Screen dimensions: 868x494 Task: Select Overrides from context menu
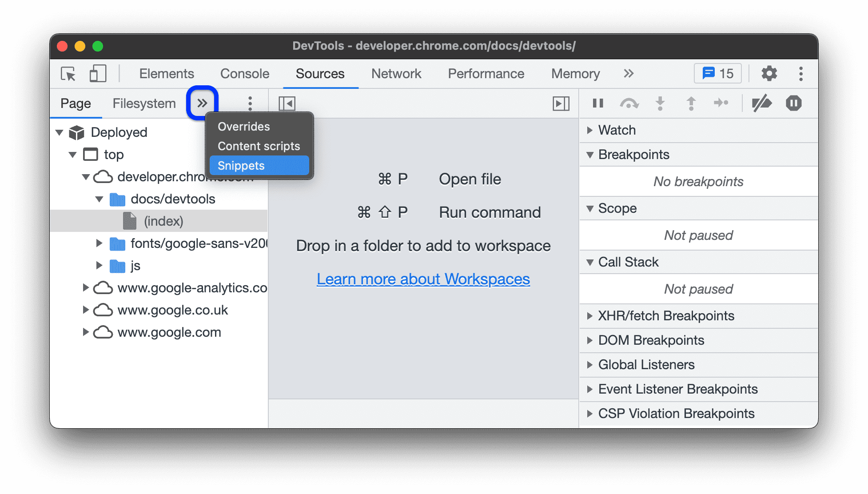(242, 126)
